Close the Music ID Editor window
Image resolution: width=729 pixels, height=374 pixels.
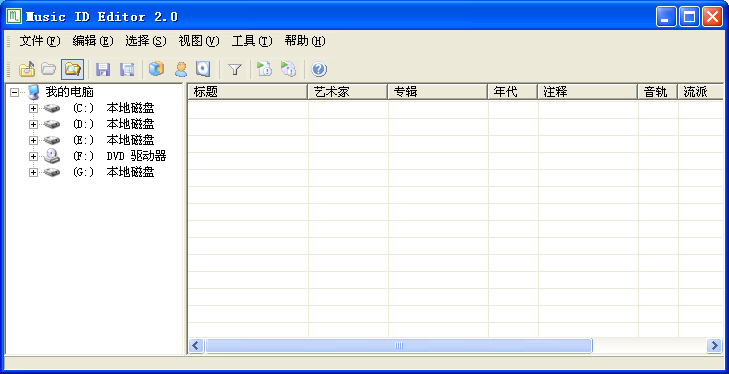point(712,17)
